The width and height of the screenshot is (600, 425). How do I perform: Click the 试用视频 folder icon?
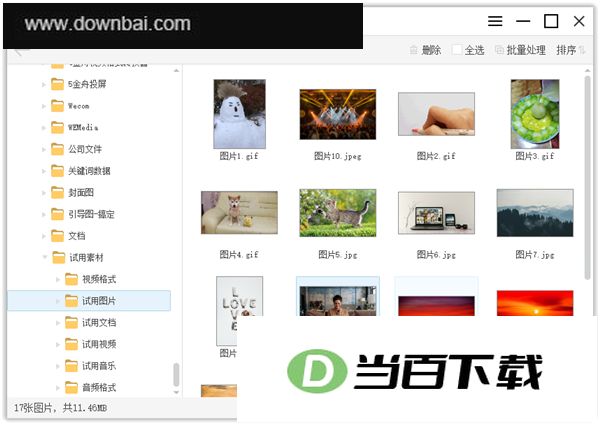point(71,344)
